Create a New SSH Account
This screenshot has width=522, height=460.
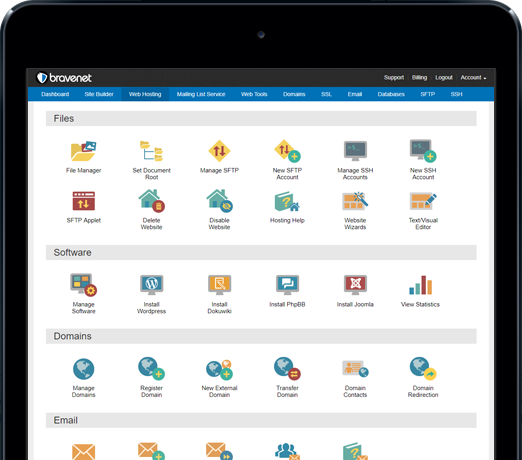pyautogui.click(x=423, y=151)
